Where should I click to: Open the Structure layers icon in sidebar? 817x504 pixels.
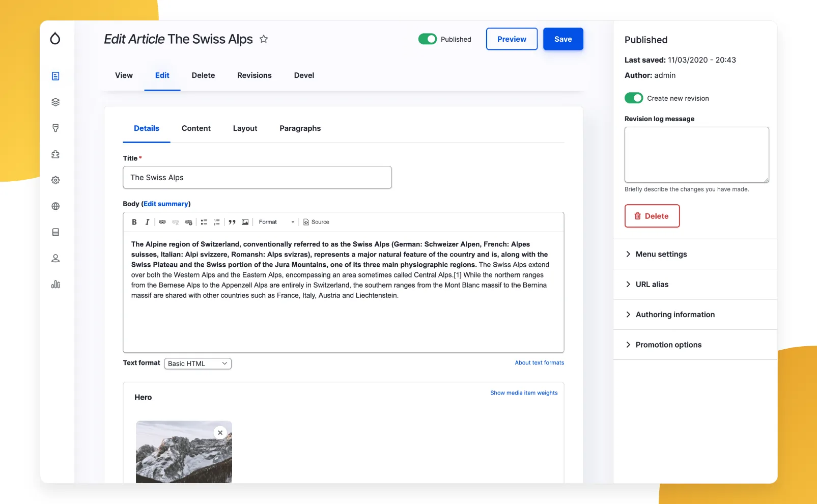(x=55, y=102)
